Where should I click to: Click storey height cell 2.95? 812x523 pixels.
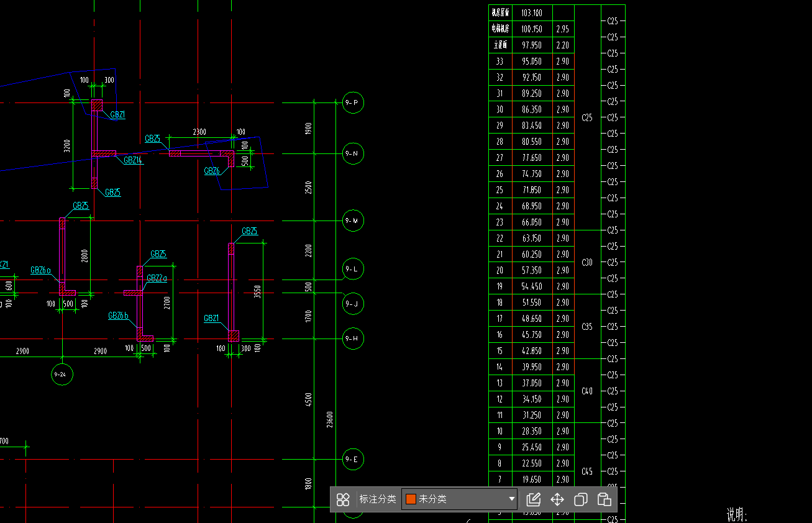point(563,29)
